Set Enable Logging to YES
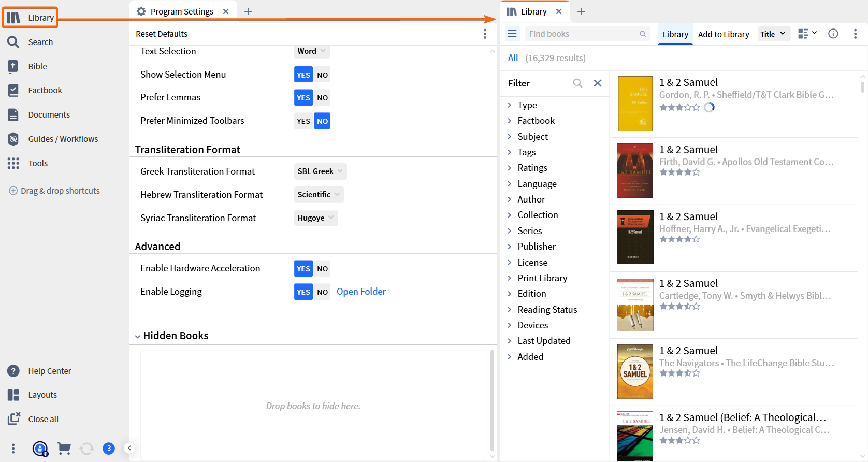 click(303, 292)
